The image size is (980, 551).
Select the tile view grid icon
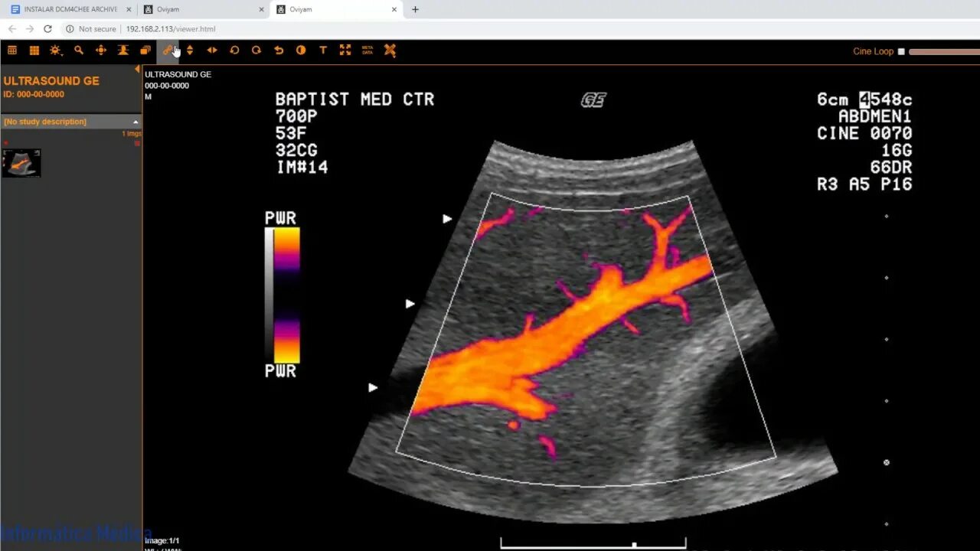click(34, 51)
